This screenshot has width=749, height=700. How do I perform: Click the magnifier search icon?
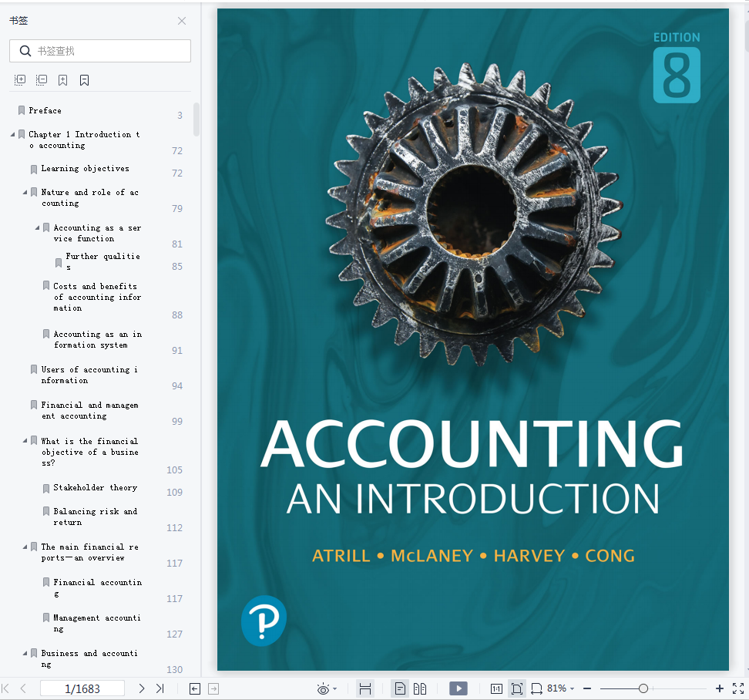tap(25, 51)
